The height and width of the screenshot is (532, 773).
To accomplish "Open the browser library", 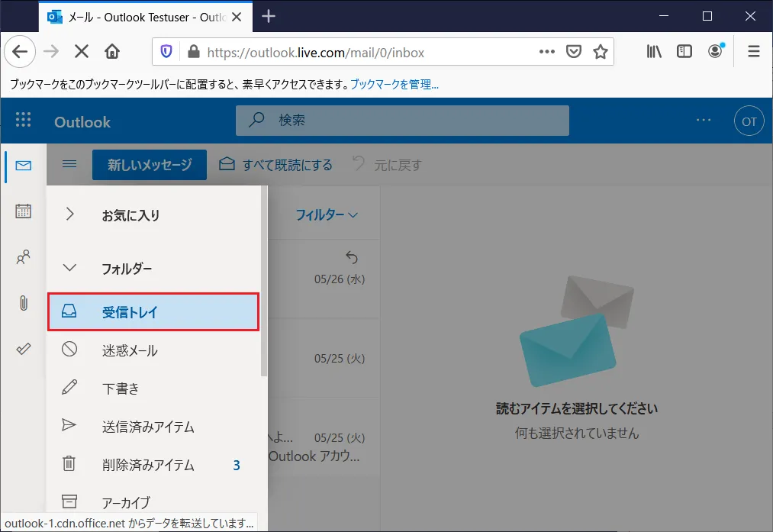I will [654, 52].
